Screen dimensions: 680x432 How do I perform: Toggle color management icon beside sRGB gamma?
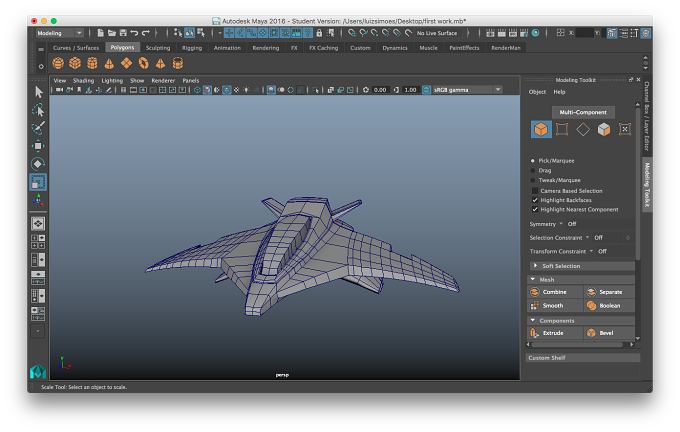pos(426,90)
